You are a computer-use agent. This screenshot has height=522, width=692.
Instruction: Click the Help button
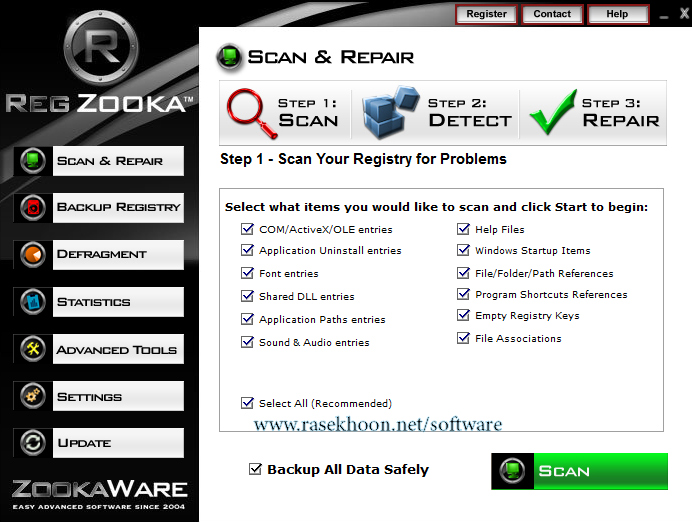[x=617, y=14]
